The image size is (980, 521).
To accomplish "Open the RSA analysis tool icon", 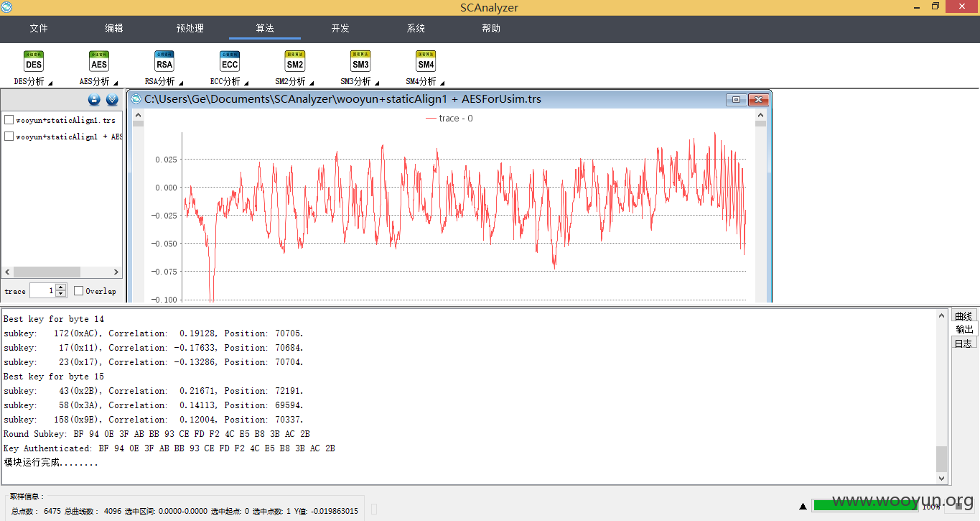I will (x=164, y=61).
